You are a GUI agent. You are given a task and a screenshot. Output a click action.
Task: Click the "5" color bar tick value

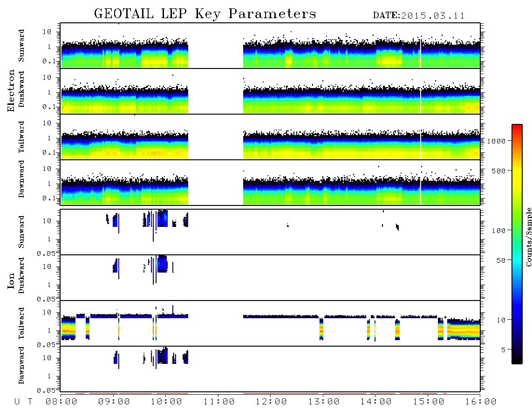(504, 350)
